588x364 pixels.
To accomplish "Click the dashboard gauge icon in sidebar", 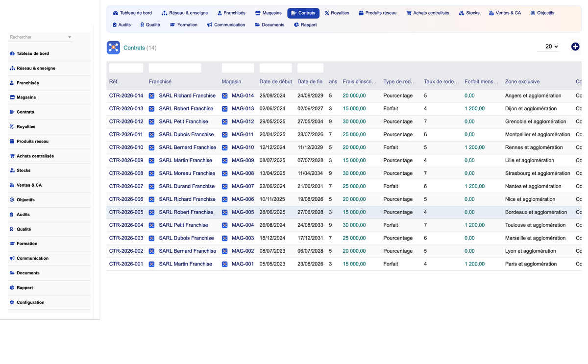I will coord(12,53).
